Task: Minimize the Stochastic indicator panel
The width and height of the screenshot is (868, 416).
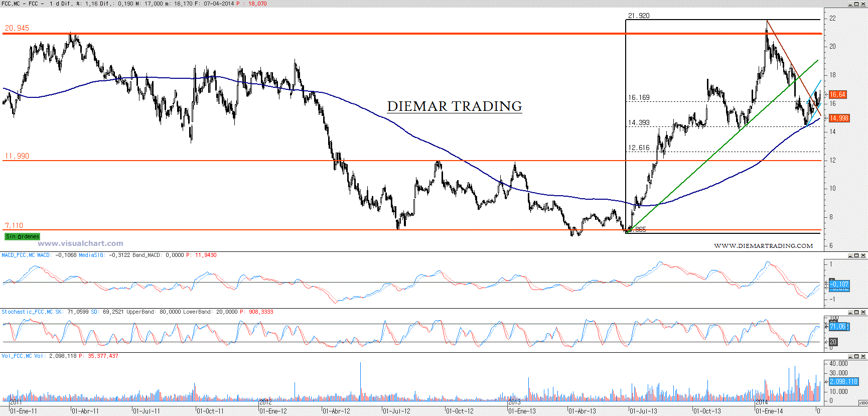Action: click(850, 312)
